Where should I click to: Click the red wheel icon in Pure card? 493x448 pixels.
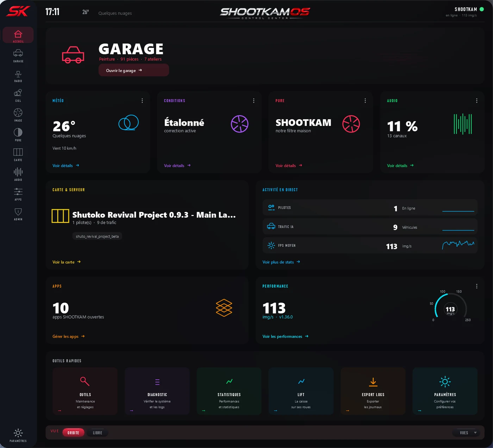pos(351,124)
